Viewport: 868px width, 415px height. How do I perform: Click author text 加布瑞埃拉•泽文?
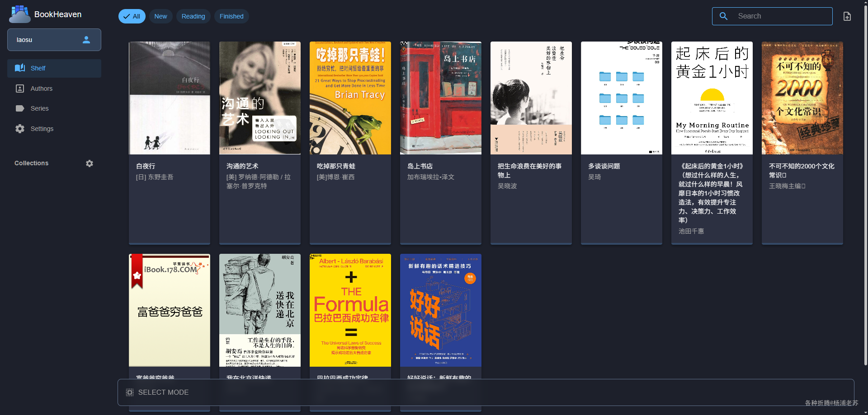(431, 177)
